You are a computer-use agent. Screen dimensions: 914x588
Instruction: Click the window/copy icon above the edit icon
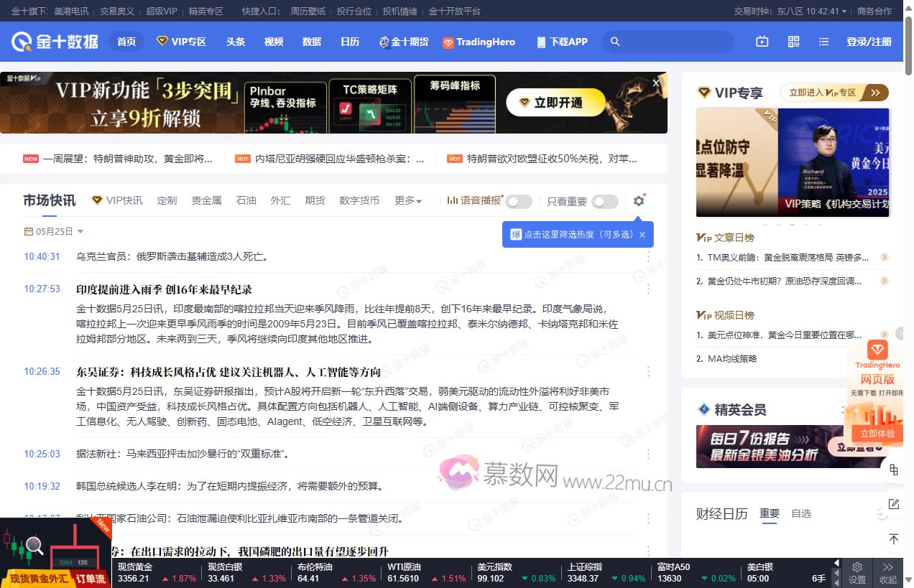(893, 470)
